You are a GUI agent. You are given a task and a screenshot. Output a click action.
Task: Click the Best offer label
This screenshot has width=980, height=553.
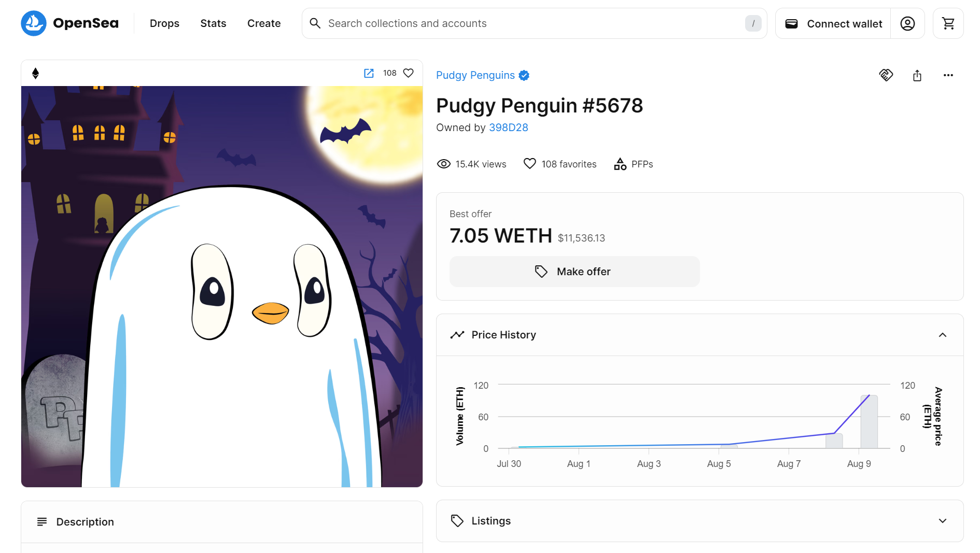pos(470,214)
